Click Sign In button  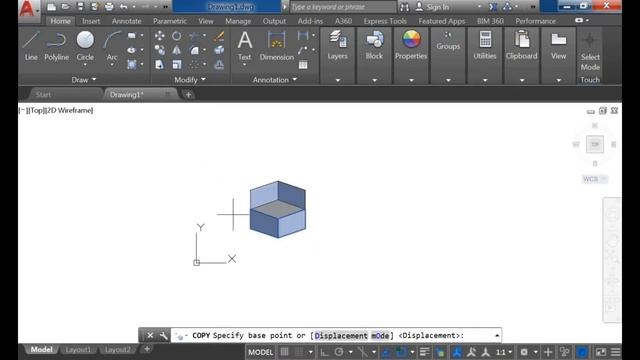433,7
